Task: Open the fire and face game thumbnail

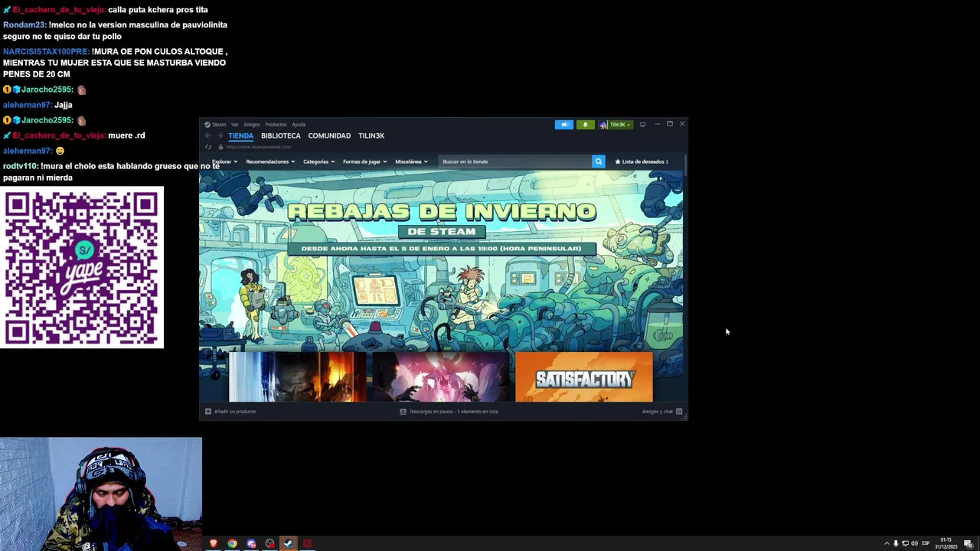Action: [297, 377]
